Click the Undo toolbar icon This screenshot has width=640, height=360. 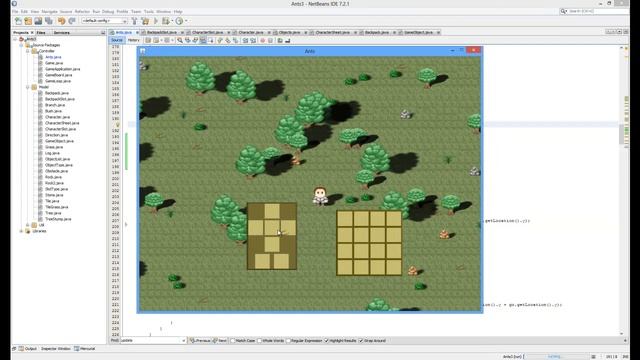click(62, 21)
